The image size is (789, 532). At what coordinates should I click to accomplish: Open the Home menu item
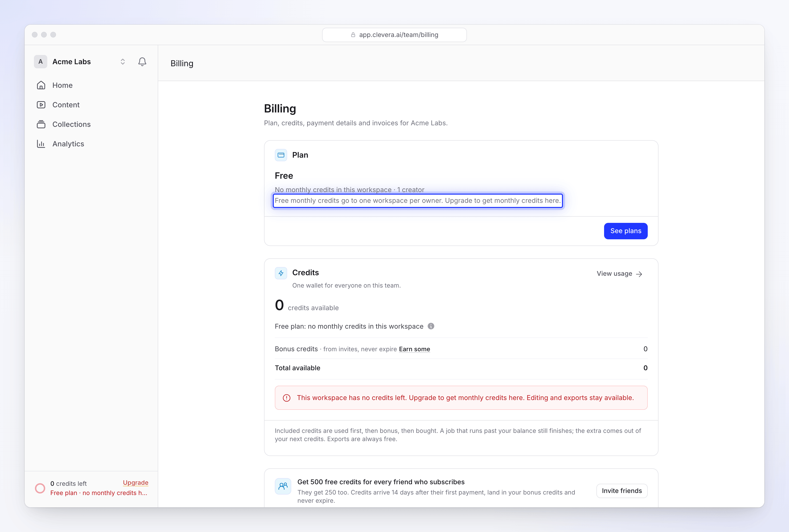91,85
